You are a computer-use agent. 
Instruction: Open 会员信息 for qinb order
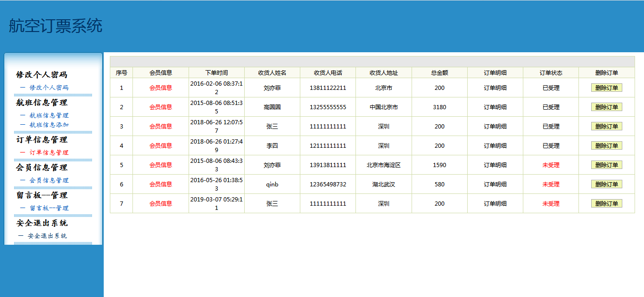click(x=161, y=185)
